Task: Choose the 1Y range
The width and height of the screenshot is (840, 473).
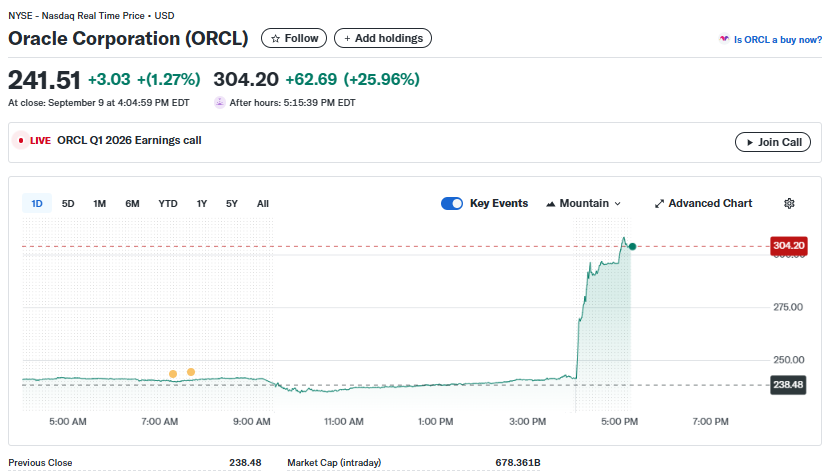Action: 201,204
